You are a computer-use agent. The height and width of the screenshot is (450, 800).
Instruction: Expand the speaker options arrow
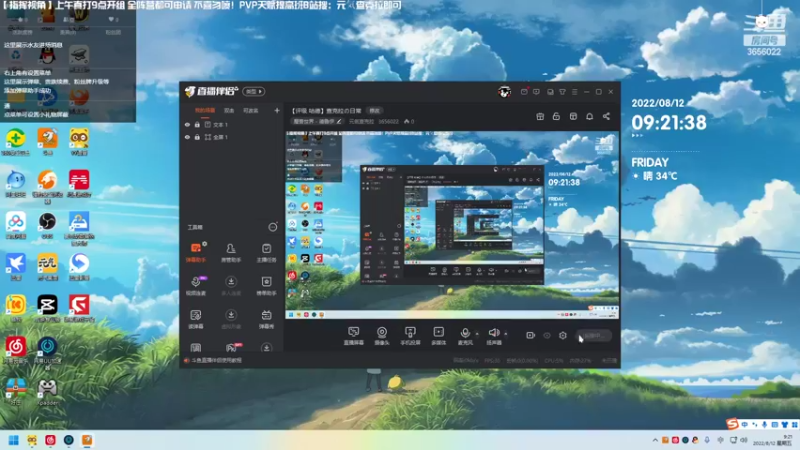pos(506,334)
